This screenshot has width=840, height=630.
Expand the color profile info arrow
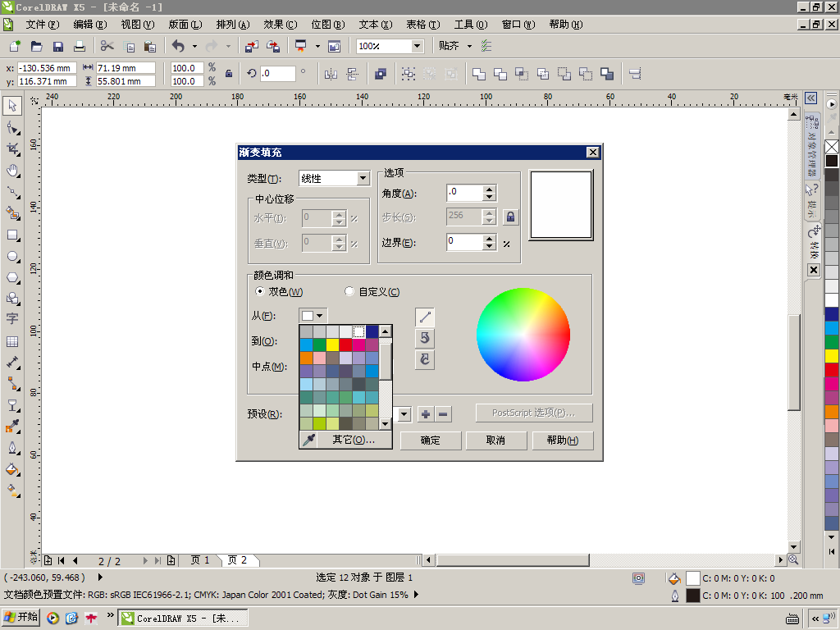point(416,594)
